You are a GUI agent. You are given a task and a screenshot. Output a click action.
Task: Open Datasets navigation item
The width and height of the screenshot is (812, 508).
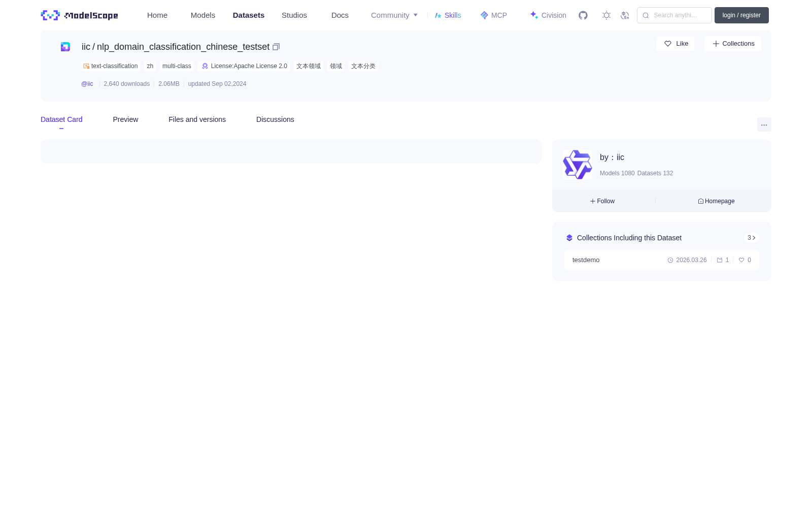[x=249, y=15]
